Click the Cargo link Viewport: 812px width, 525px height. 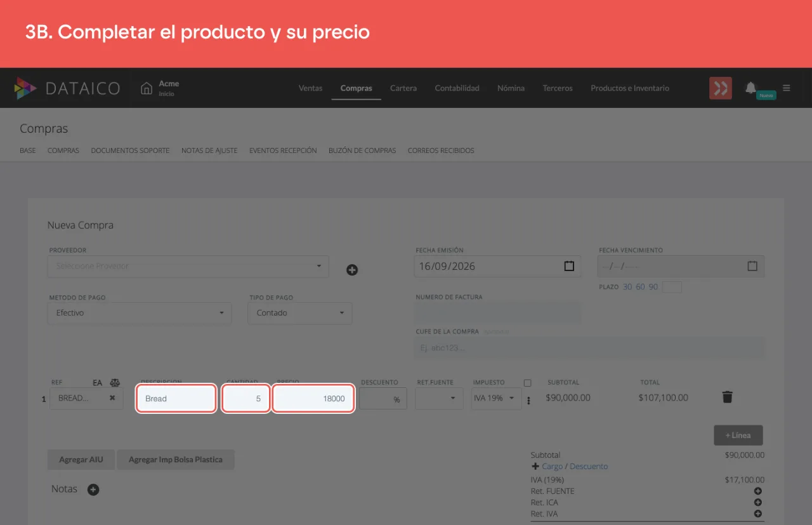point(552,466)
